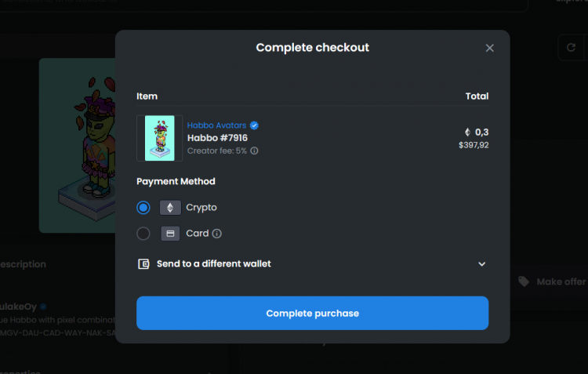The image size is (588, 374).
Task: Click the tag icon beside Make offer
Action: [524, 281]
